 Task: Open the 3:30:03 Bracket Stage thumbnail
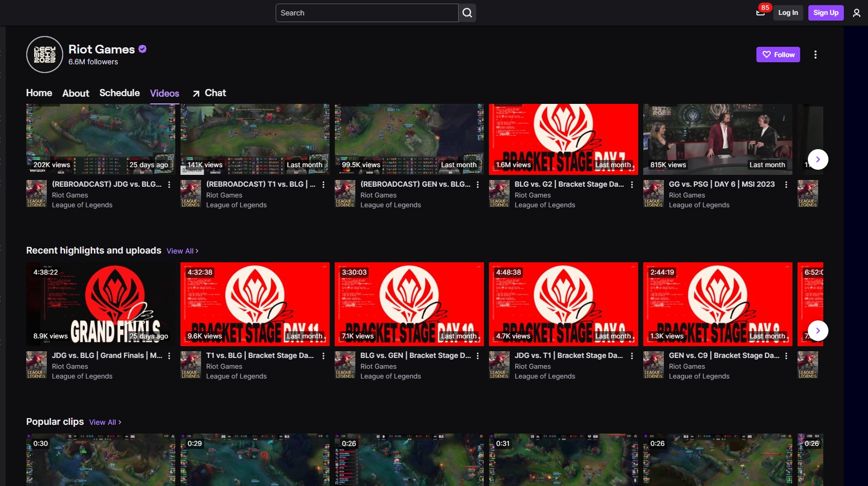(x=409, y=304)
